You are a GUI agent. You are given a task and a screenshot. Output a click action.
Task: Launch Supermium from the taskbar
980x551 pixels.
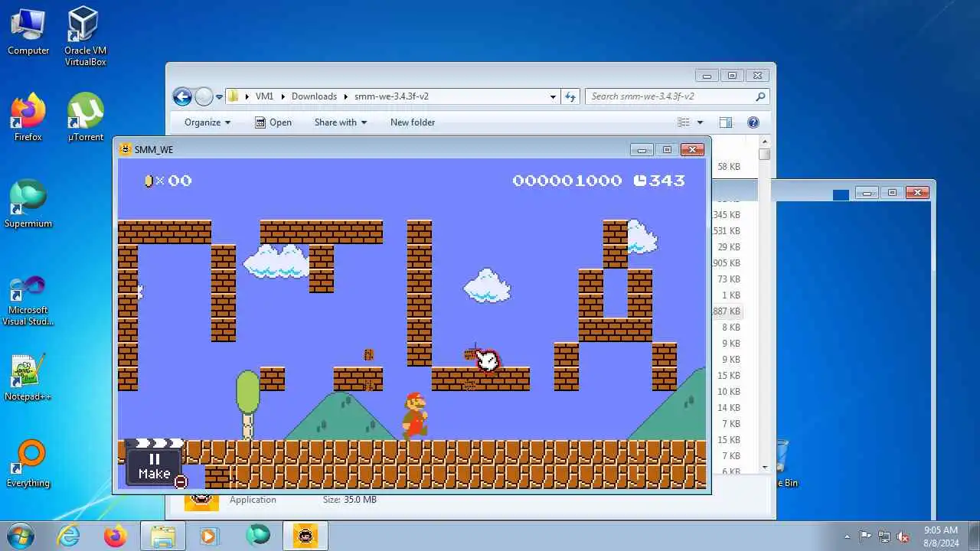point(258,536)
